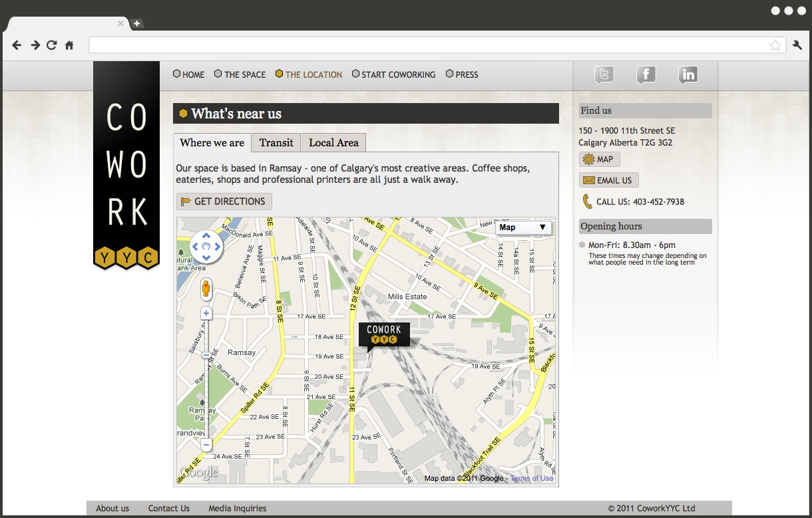Click the Email Us button

pyautogui.click(x=608, y=180)
